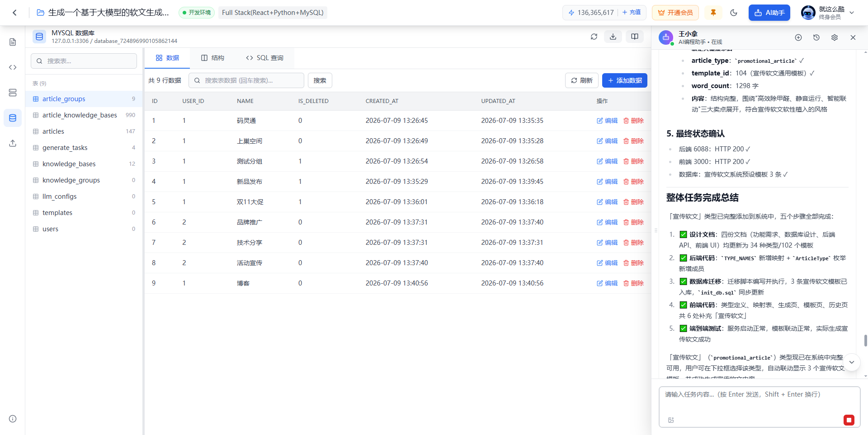Select the 数据 tab
Screen dimensions: 868x435
[167, 58]
